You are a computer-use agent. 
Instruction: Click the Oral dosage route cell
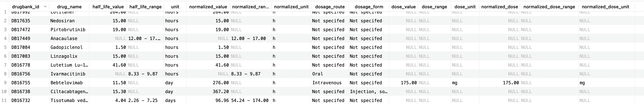(x=318, y=74)
